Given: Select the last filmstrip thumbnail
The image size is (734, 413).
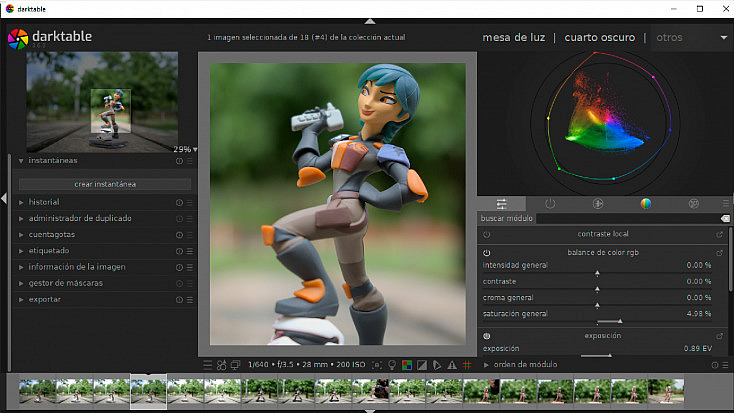Looking at the screenshot, I should 666,392.
